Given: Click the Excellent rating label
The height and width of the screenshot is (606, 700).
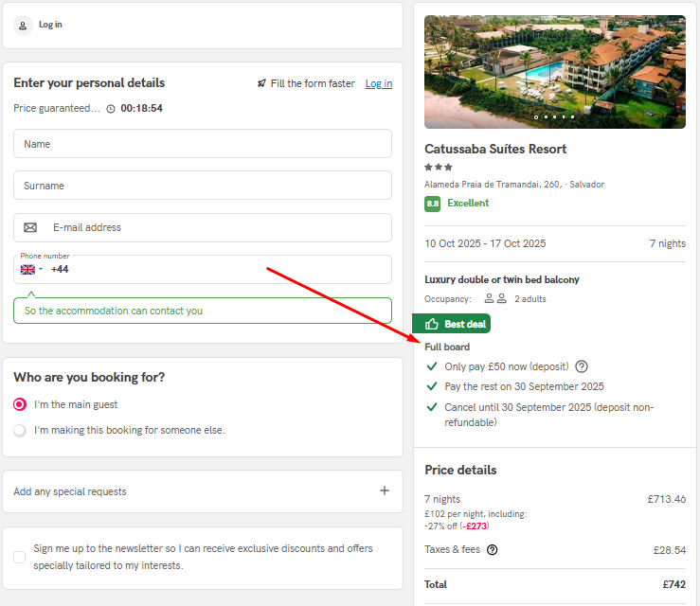Looking at the screenshot, I should click(468, 203).
